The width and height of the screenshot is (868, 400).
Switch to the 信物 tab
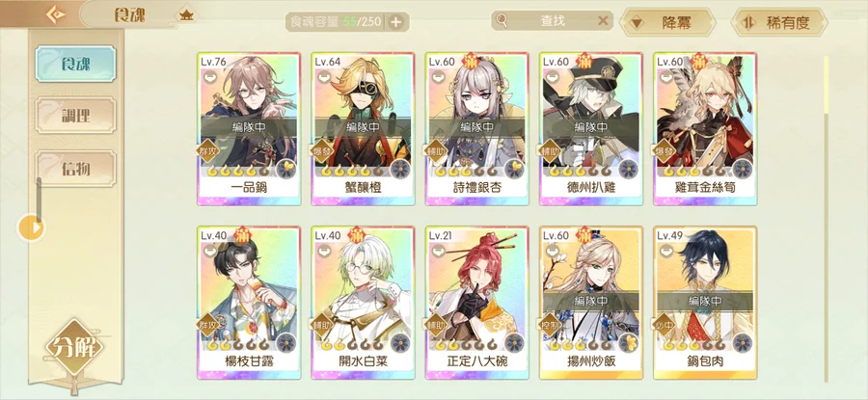click(75, 169)
